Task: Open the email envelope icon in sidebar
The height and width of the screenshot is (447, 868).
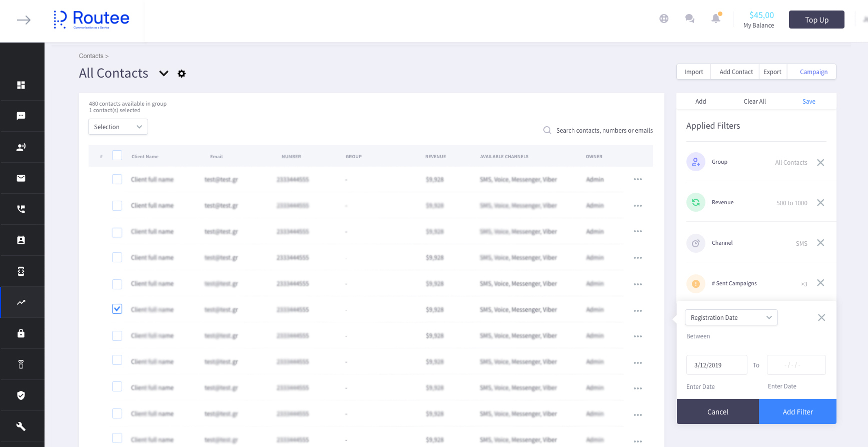Action: point(21,178)
